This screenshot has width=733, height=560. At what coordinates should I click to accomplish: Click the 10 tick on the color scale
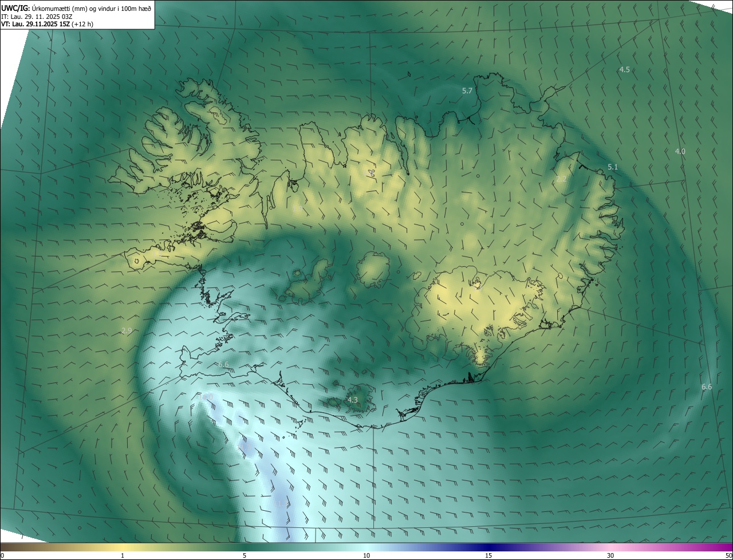[x=366, y=555]
